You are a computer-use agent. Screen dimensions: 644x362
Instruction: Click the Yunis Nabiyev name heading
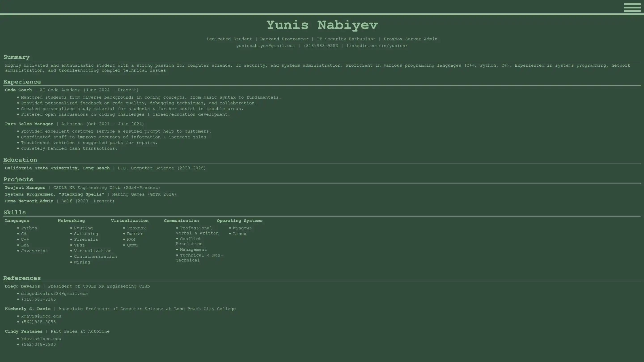(x=322, y=25)
